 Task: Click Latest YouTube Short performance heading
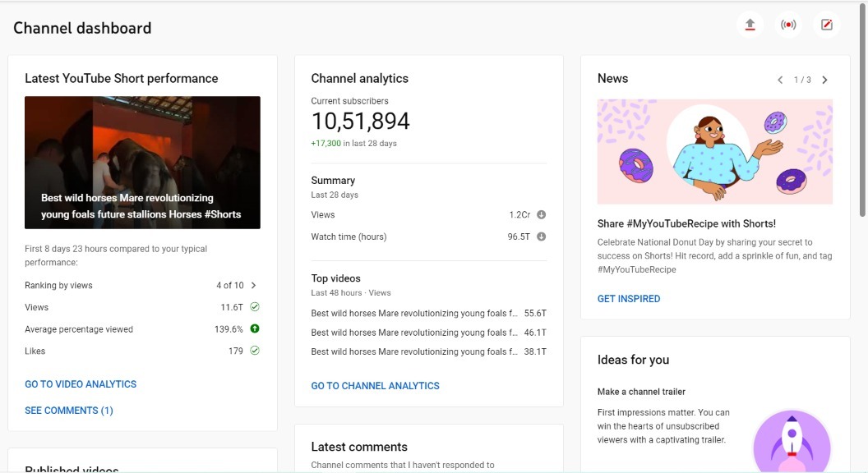121,79
